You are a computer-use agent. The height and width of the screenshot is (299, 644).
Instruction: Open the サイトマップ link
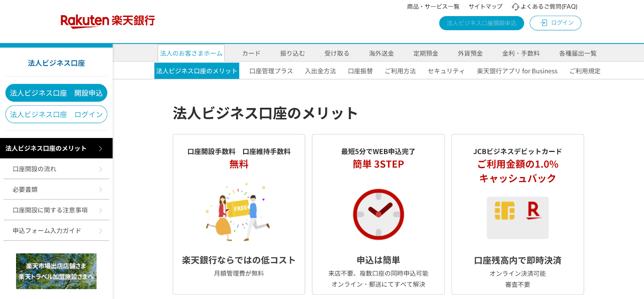[x=485, y=6]
